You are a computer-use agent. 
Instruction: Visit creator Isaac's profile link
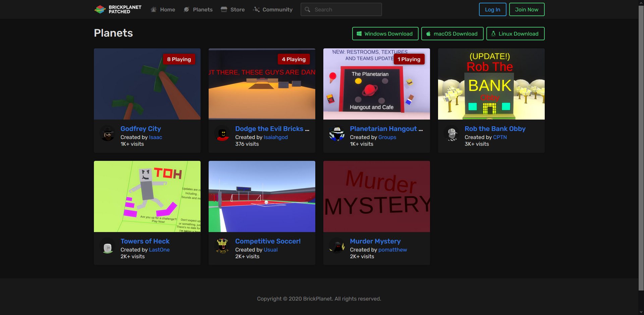[x=156, y=137]
